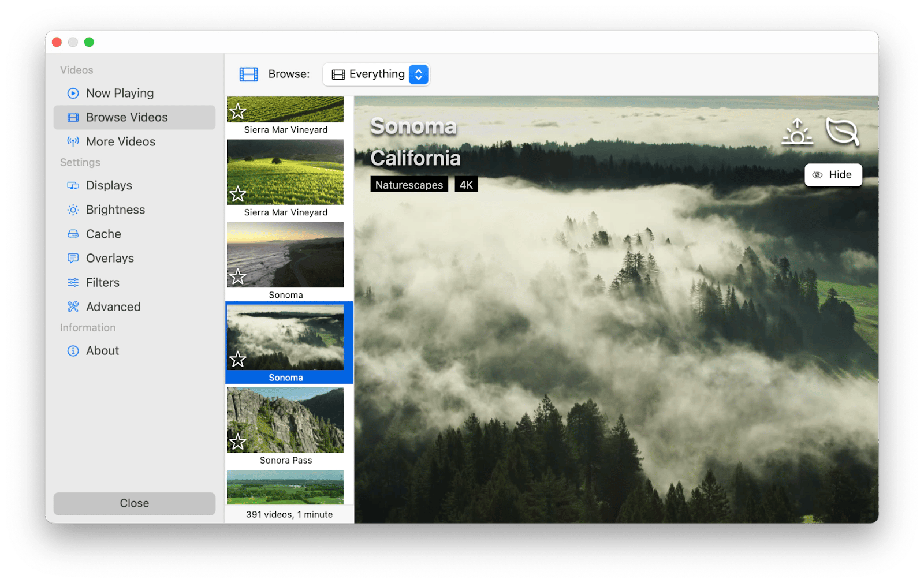Toggle star on selected foggy Sonoma video
This screenshot has height=583, width=924.
click(x=237, y=359)
